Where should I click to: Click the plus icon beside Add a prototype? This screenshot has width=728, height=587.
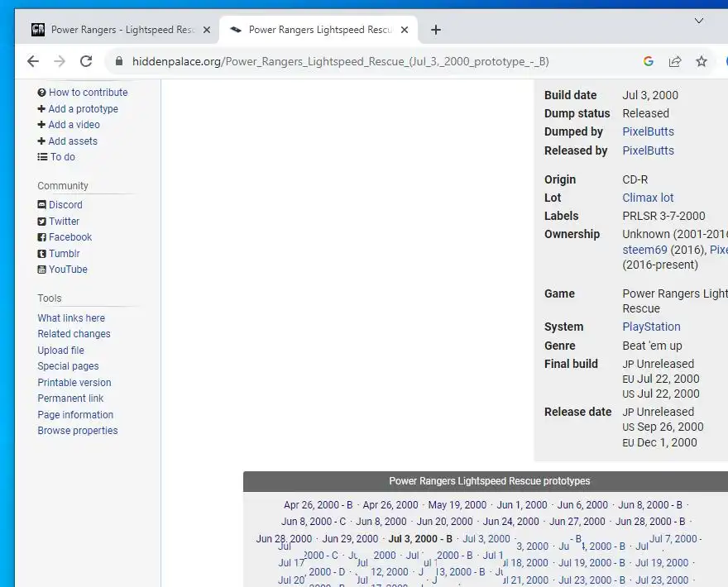coord(41,108)
